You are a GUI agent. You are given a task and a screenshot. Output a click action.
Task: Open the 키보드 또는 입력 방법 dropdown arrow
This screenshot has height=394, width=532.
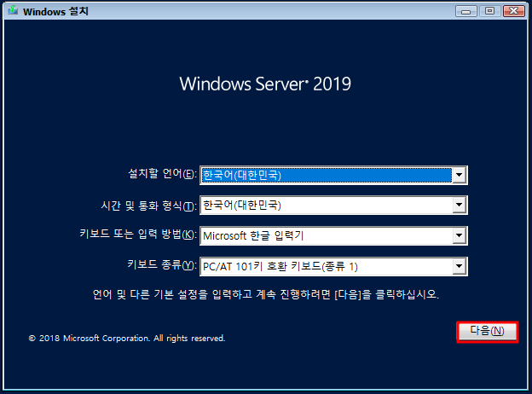click(459, 235)
